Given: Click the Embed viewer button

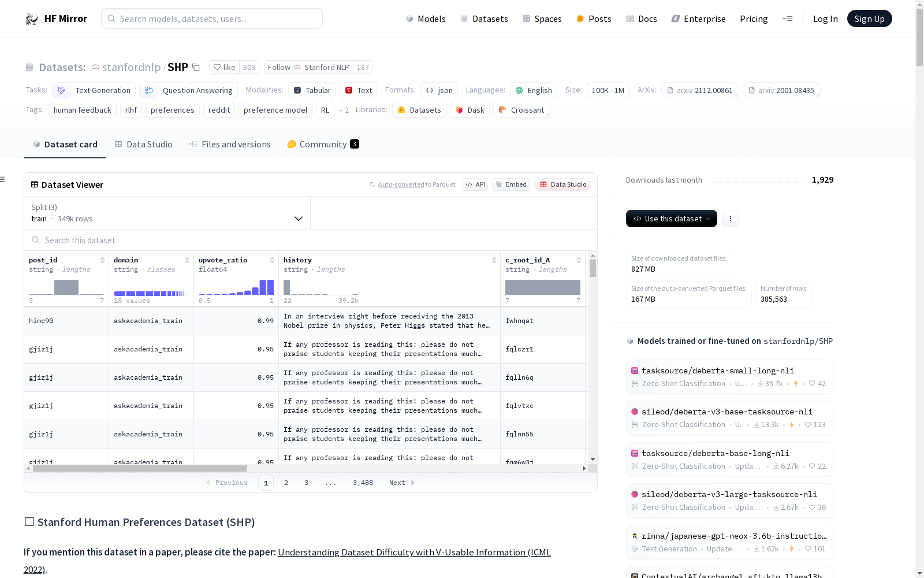Looking at the screenshot, I should (x=511, y=184).
